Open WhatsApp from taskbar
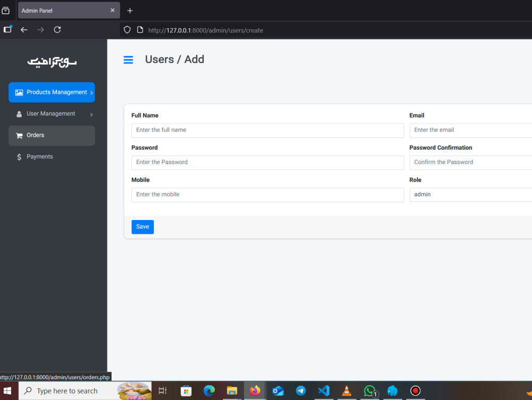This screenshot has width=532, height=400. click(x=370, y=391)
